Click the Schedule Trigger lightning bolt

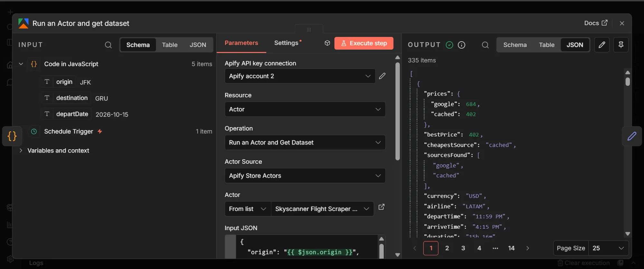tap(100, 131)
